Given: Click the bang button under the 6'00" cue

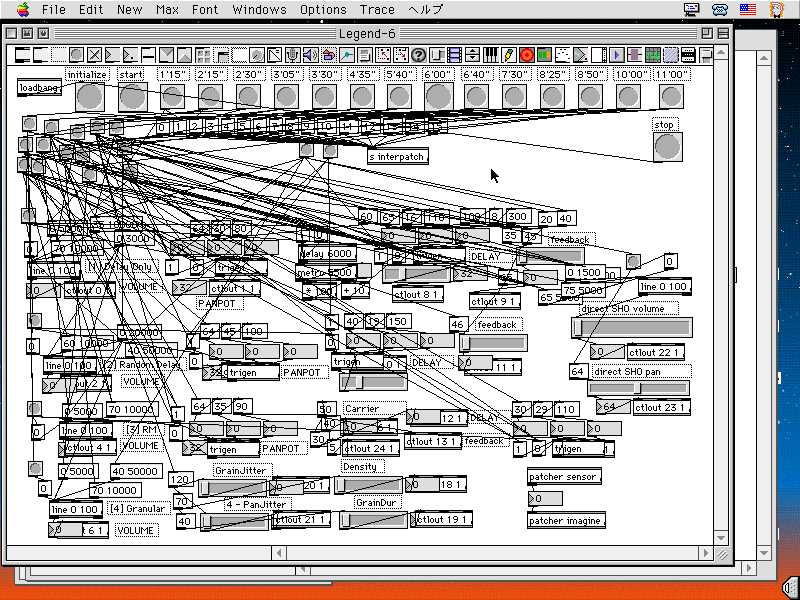Looking at the screenshot, I should 438,96.
